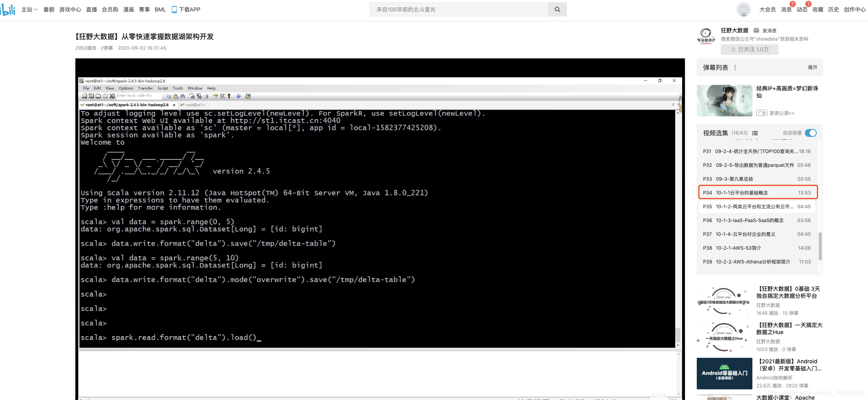Image resolution: width=868 pixels, height=400 pixels.
Task: Open the Script menu in SecureCRT
Action: point(163,88)
